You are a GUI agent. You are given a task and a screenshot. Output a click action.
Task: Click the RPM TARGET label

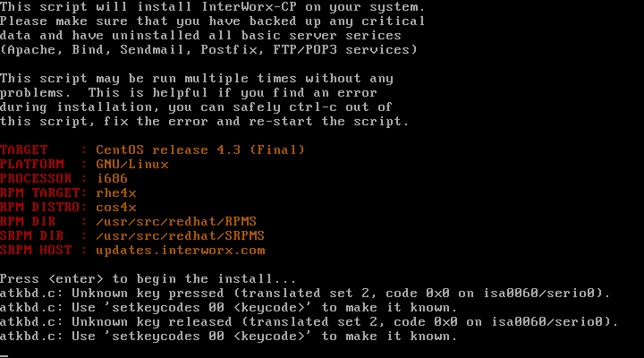coord(40,192)
